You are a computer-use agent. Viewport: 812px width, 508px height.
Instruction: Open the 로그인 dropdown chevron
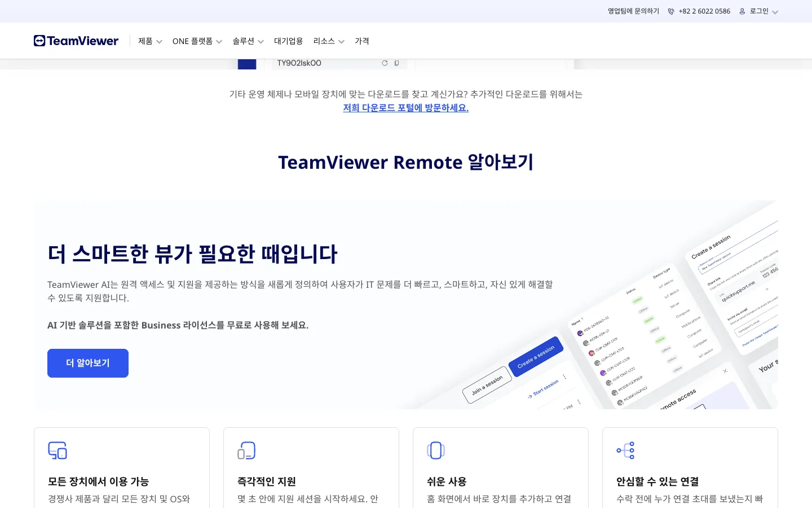pos(775,12)
